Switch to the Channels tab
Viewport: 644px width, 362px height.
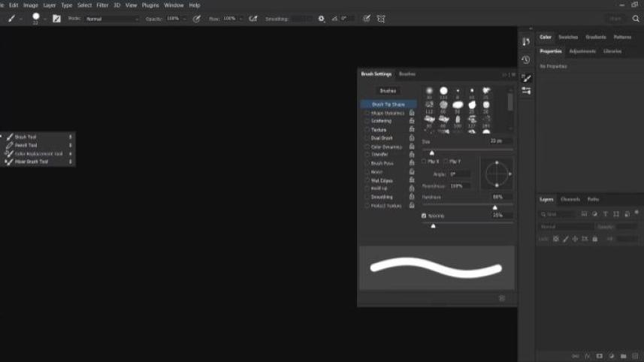(x=570, y=199)
